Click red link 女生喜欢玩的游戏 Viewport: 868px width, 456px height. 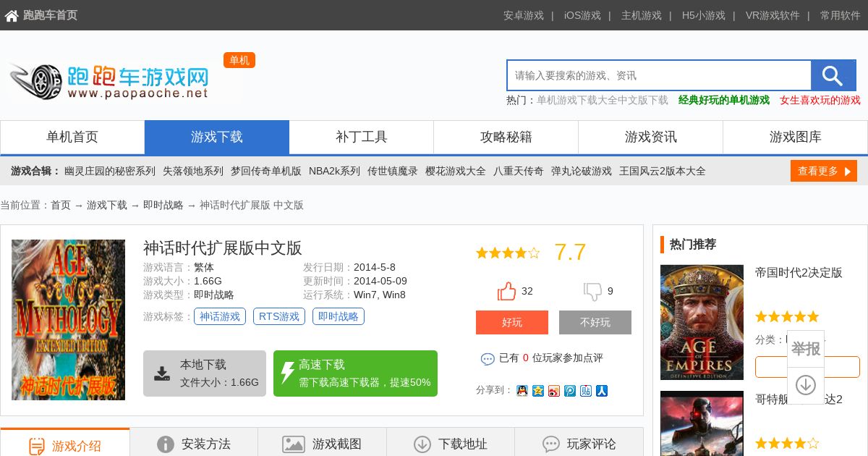point(820,100)
